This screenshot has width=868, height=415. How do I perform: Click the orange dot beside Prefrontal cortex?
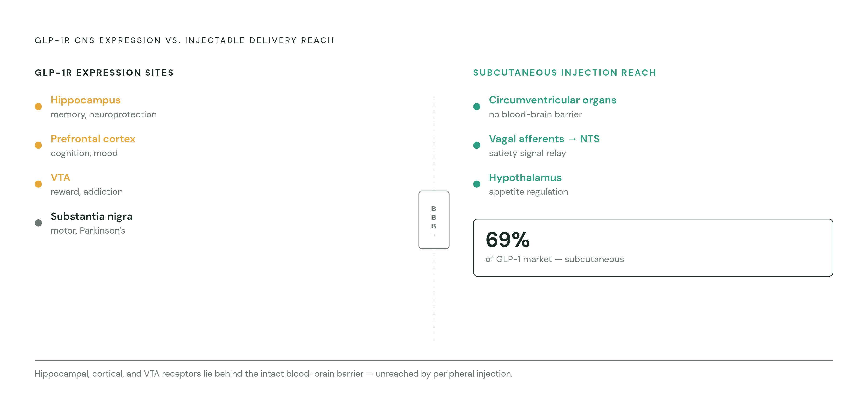(x=38, y=145)
